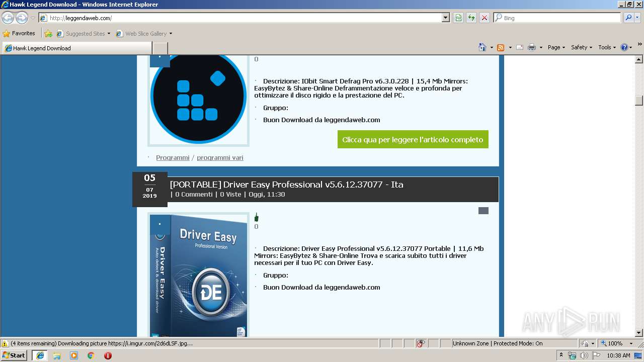This screenshot has width=644, height=362.
Task: Click the popup blocker status bar icon
Action: [x=421, y=343]
